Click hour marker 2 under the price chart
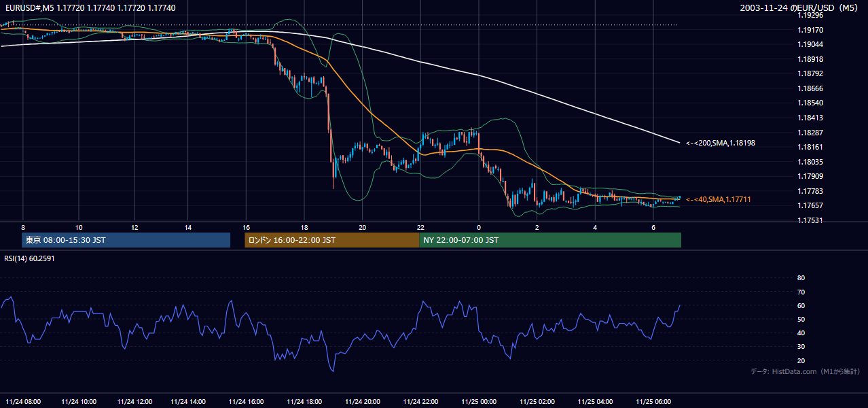The width and height of the screenshot is (868, 408). (x=537, y=227)
